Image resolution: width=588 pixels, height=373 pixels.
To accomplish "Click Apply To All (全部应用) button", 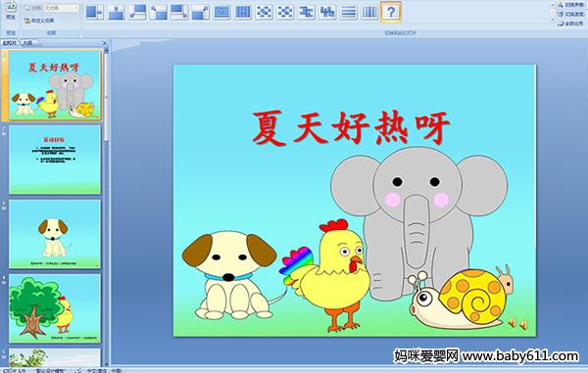I will click(x=570, y=23).
